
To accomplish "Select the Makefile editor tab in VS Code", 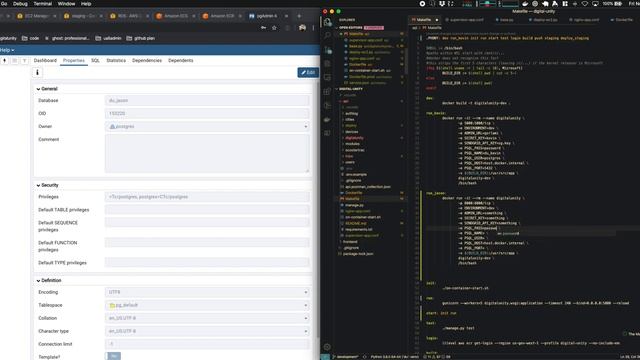I will point(424,20).
